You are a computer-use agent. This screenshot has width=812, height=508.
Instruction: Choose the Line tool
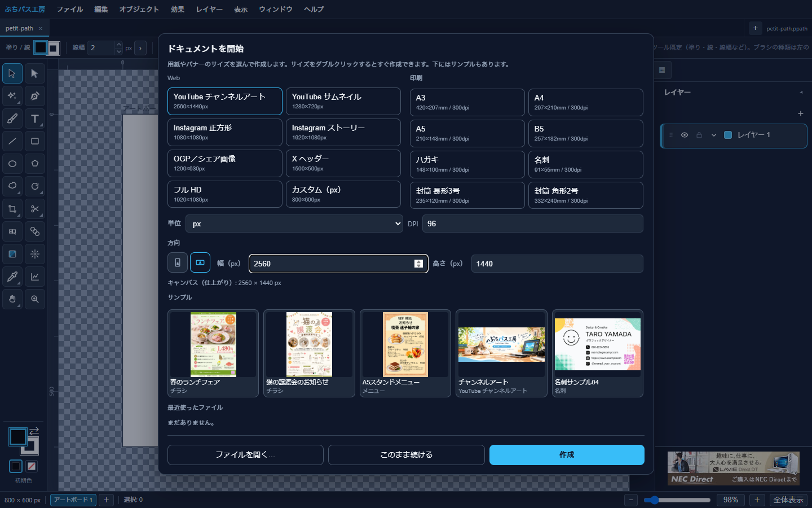12,141
